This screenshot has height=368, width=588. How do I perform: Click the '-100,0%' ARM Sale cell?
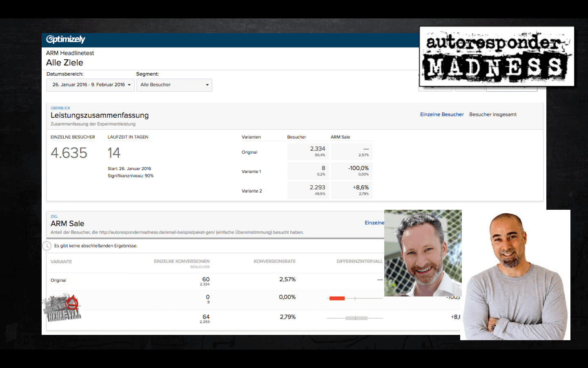coord(352,171)
